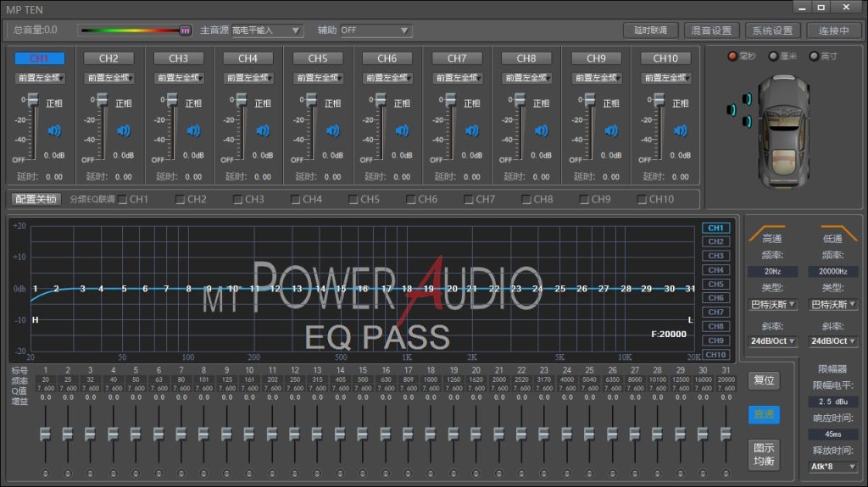Click EQ node 15 on the graph
Screen dimensions: 868x487
tap(341, 288)
